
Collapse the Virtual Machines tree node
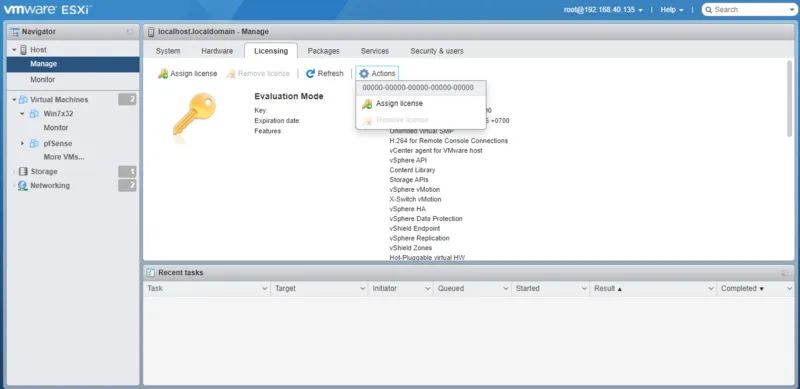[14, 100]
